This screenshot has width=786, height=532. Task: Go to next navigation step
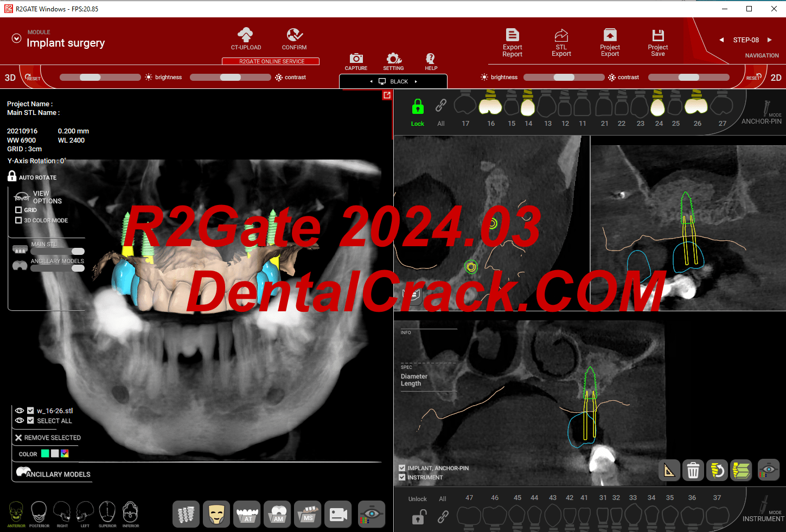coord(769,40)
